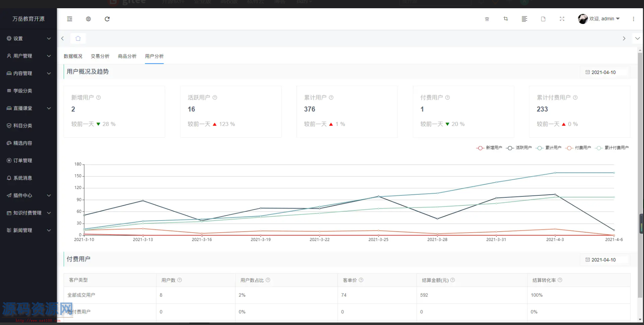
Task: Expand the 设置 sidebar menu
Action: (29, 38)
